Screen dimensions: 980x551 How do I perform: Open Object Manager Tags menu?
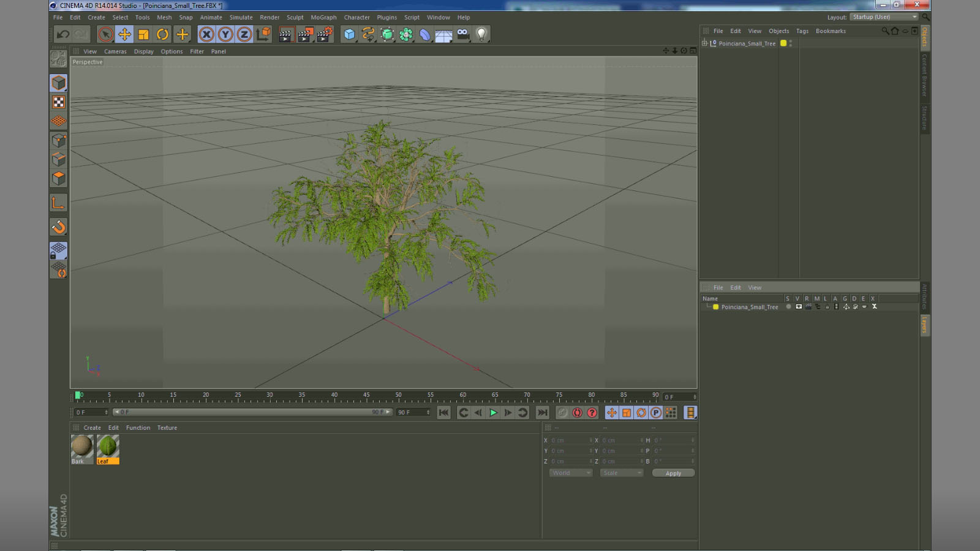(x=802, y=31)
